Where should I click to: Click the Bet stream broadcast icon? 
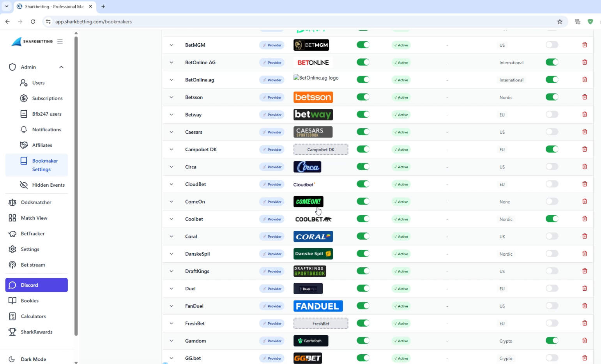pos(12,265)
